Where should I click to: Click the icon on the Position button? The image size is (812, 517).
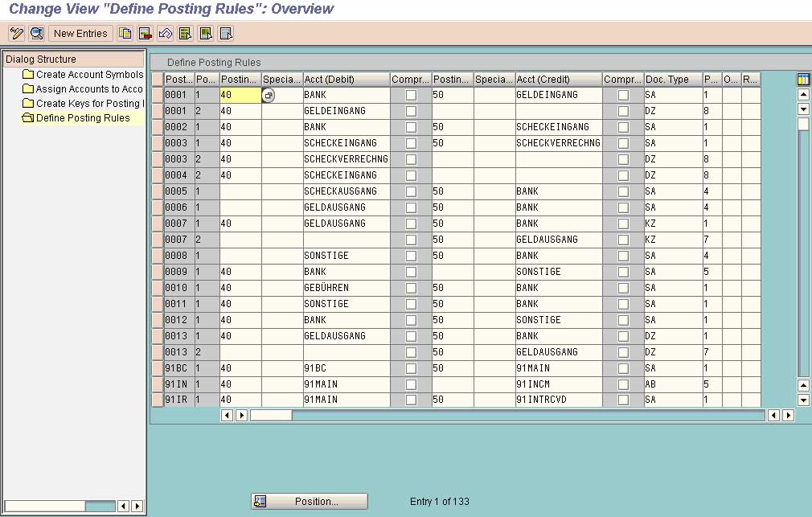[x=260, y=502]
